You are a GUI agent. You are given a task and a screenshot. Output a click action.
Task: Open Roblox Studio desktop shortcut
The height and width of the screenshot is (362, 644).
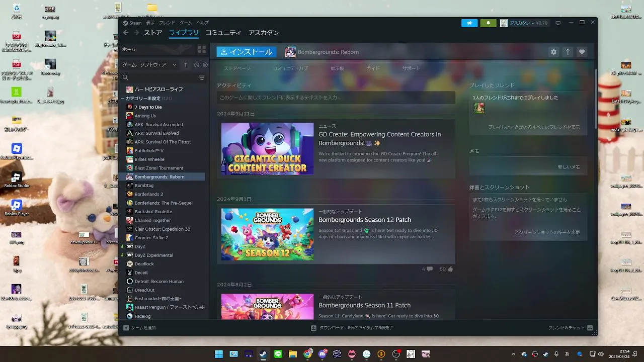(17, 180)
